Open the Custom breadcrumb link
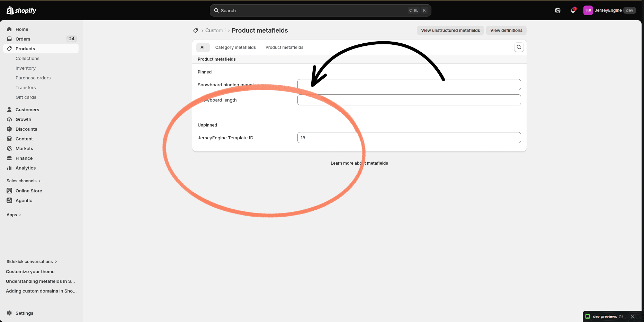This screenshot has width=644, height=322. coord(215,31)
